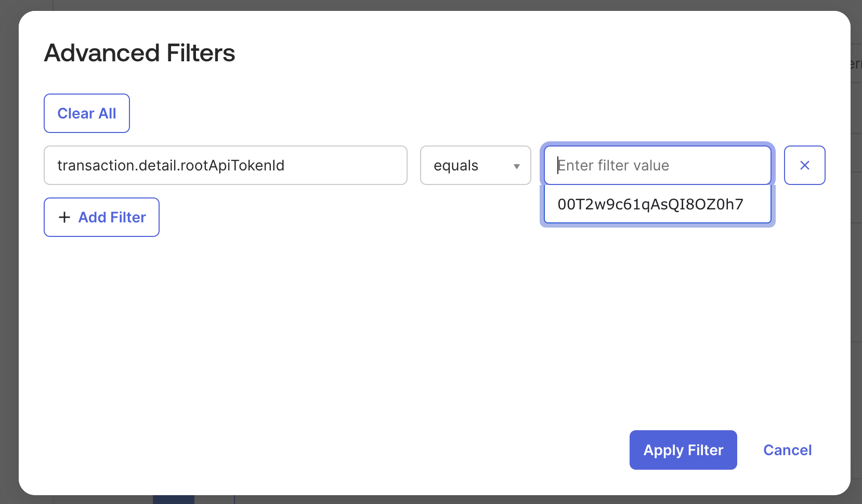Screen dimensions: 862x504
Task: Remove the rootApiTokenId filter row with X
Action: click(804, 165)
